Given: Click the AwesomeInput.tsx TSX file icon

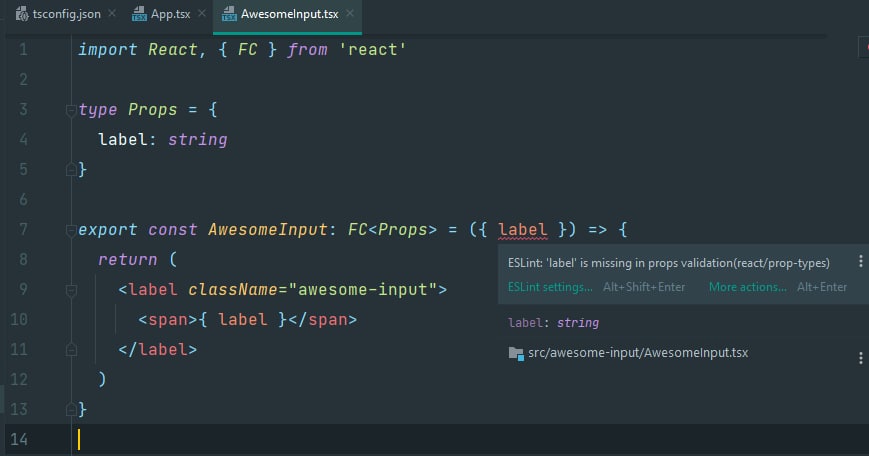Looking at the screenshot, I should pos(229,14).
